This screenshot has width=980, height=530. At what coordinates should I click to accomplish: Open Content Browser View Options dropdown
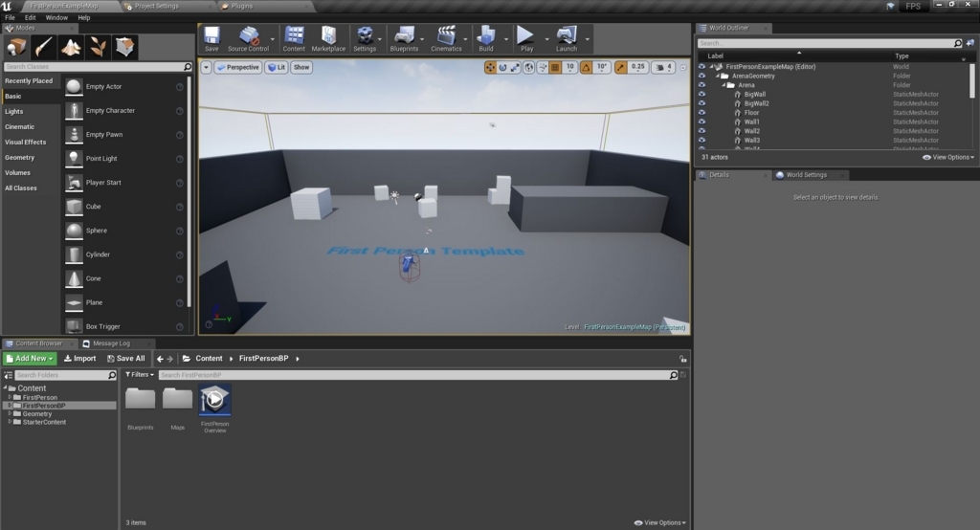660,522
